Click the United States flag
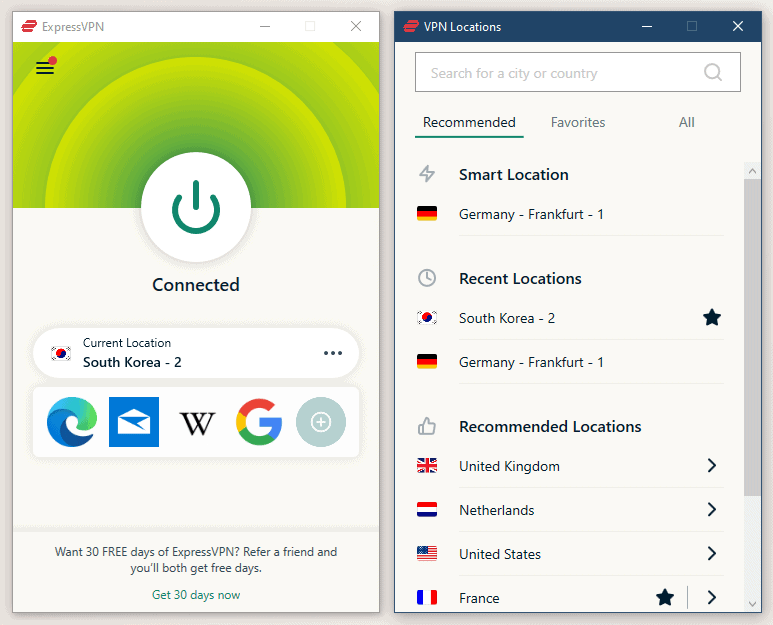Viewport: 773px width, 625px height. (427, 553)
